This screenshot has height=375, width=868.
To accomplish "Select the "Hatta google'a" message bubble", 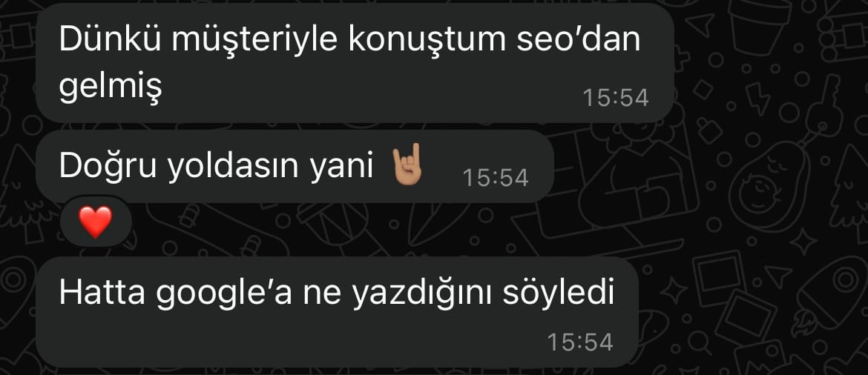I will click(x=337, y=312).
